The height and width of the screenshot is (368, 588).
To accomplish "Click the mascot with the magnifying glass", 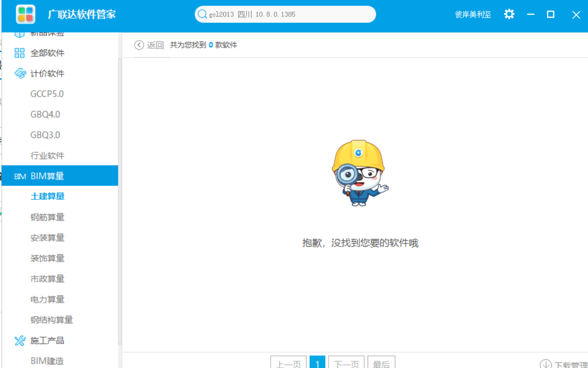I will [x=359, y=172].
